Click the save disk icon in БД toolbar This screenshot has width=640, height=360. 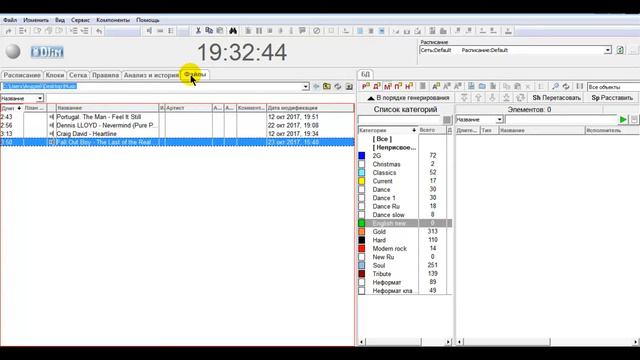click(x=471, y=86)
